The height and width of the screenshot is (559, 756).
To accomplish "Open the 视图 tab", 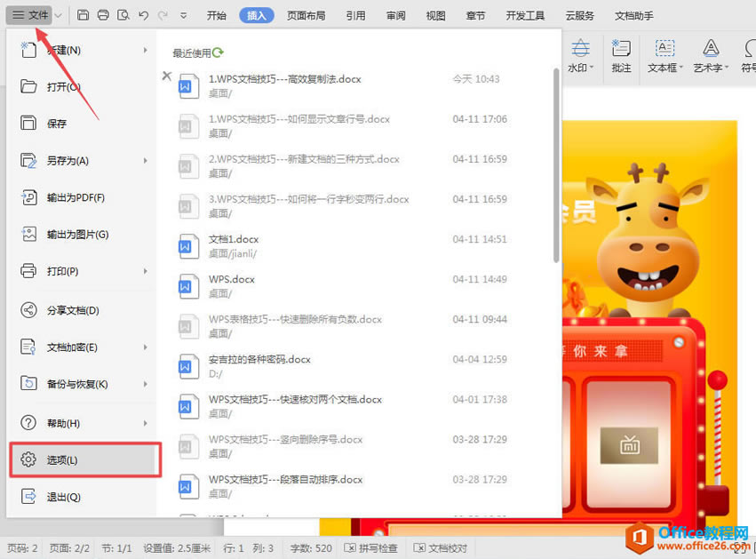I will coord(436,15).
